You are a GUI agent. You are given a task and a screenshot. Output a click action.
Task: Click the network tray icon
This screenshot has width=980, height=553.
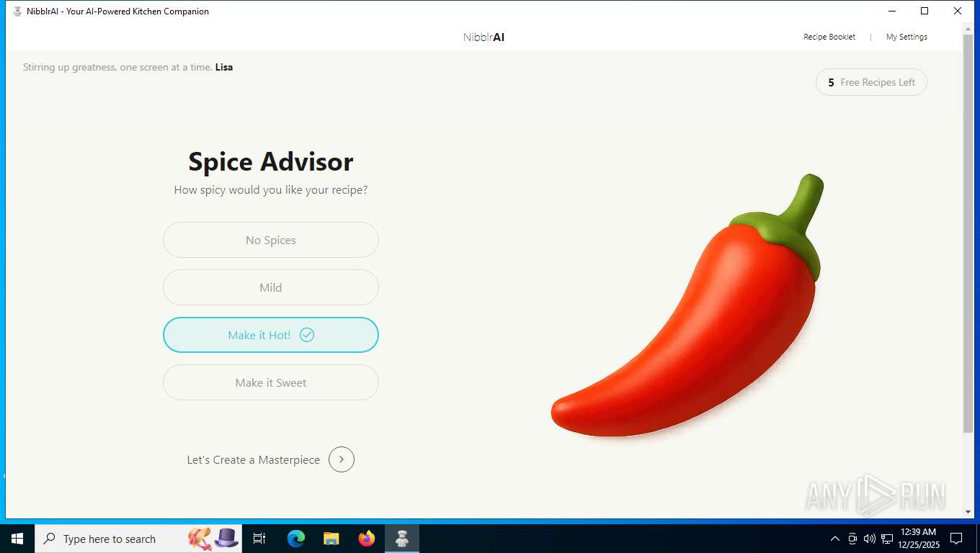click(x=887, y=539)
